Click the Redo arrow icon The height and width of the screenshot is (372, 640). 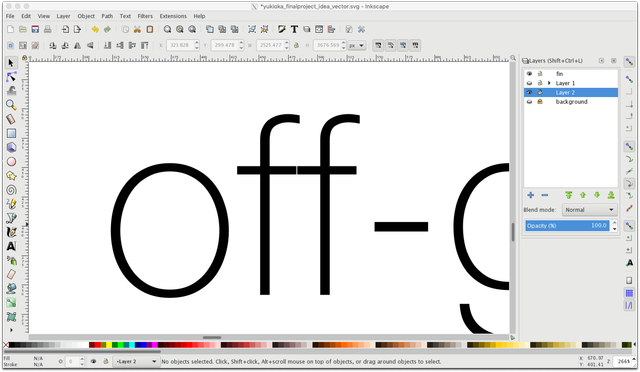tap(107, 29)
